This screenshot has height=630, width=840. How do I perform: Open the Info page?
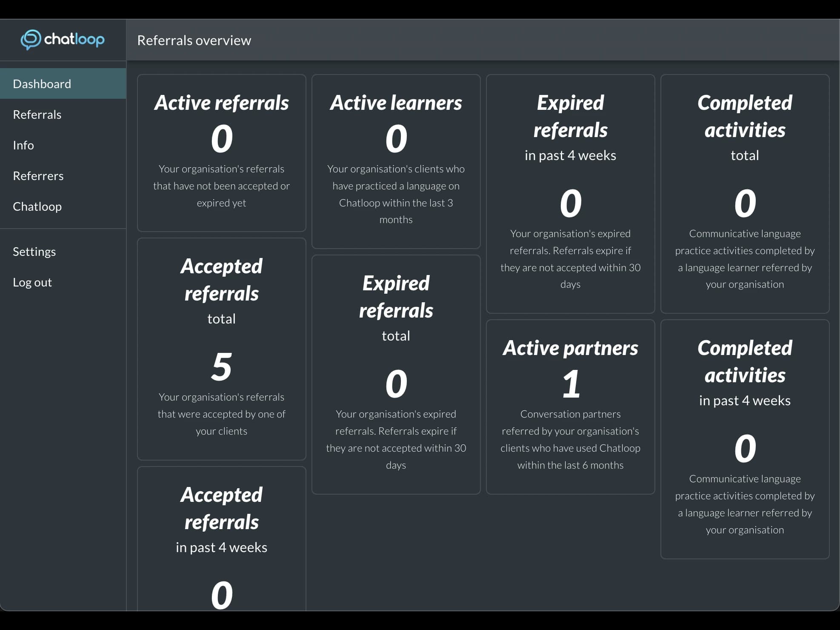point(23,145)
